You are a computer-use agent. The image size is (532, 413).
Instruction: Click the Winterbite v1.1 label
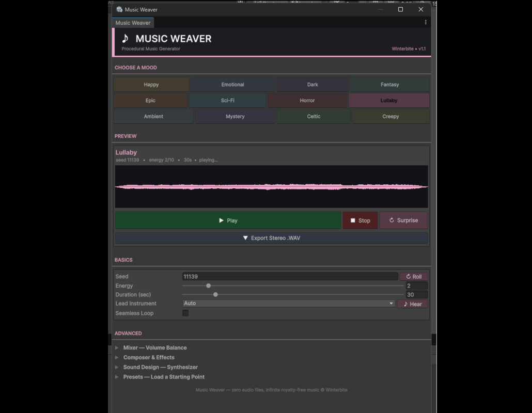(409, 49)
